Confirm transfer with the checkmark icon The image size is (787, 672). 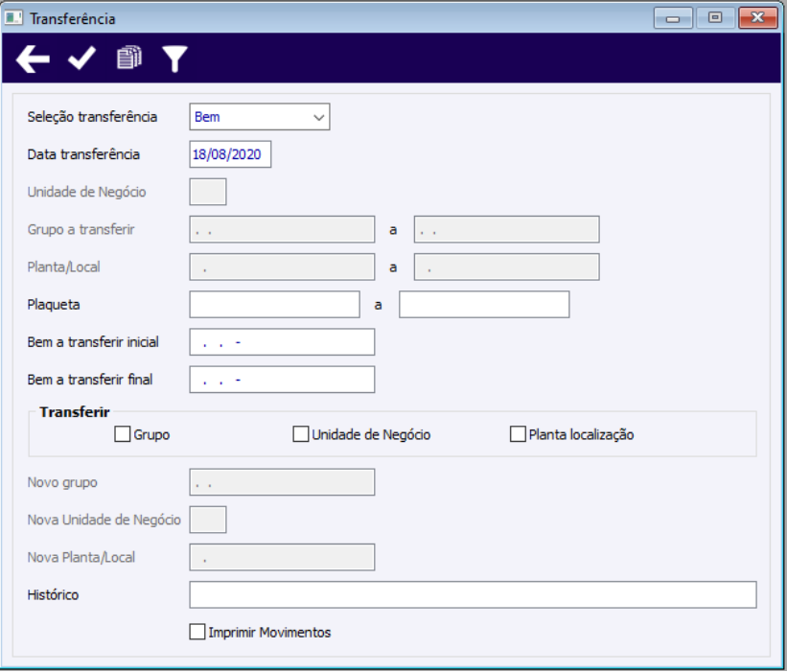point(81,58)
